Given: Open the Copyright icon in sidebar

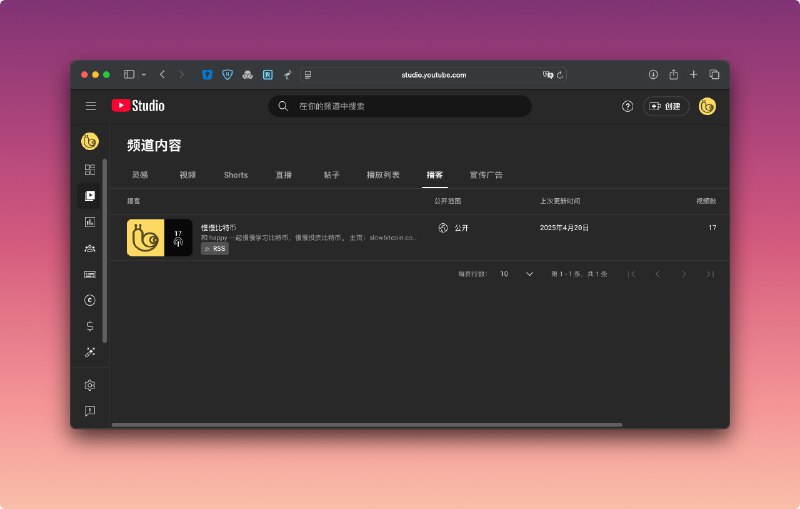Looking at the screenshot, I should pos(90,300).
